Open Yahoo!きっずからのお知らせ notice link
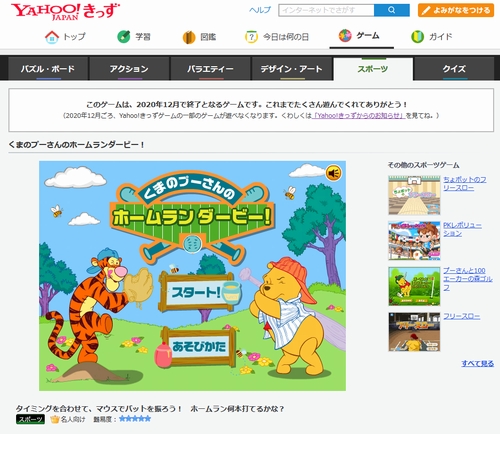The height and width of the screenshot is (460, 500). 359,116
